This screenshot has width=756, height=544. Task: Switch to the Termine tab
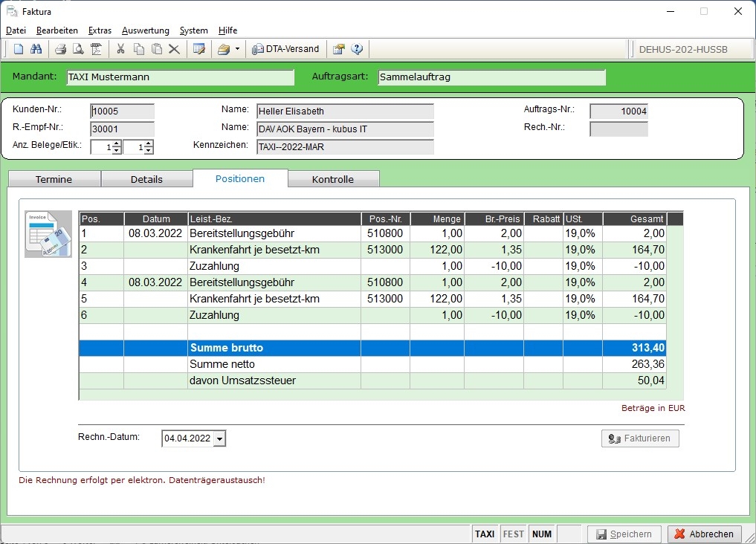click(54, 179)
